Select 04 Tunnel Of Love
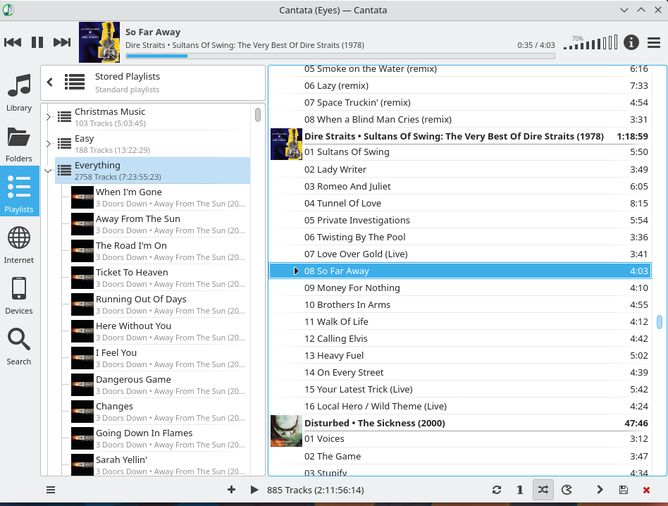 click(460, 203)
